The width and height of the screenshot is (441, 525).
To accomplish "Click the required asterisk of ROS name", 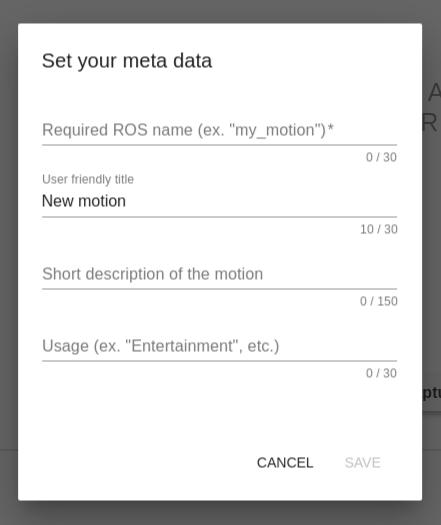I will click(330, 128).
